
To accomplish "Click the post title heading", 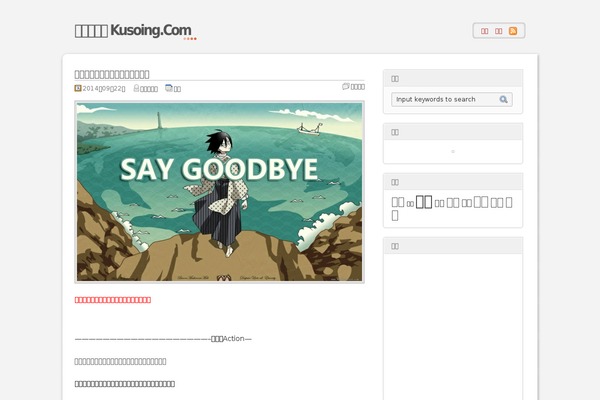I will click(x=112, y=74).
